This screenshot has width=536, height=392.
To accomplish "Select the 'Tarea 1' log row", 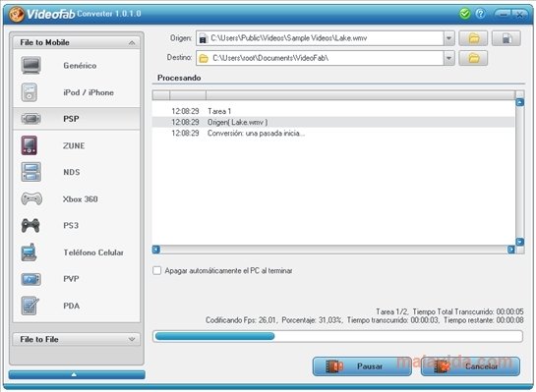I will pyautogui.click(x=333, y=111).
